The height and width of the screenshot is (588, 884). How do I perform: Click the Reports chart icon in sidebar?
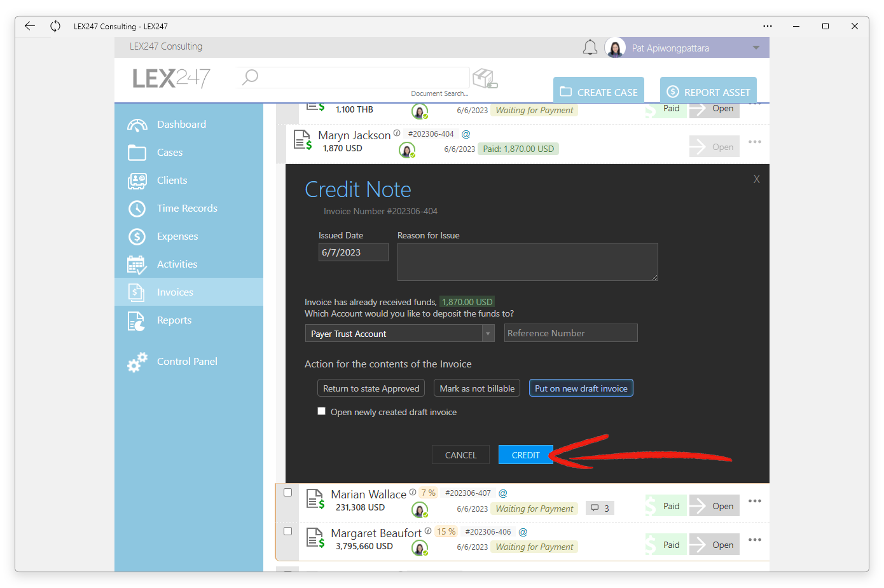click(137, 321)
